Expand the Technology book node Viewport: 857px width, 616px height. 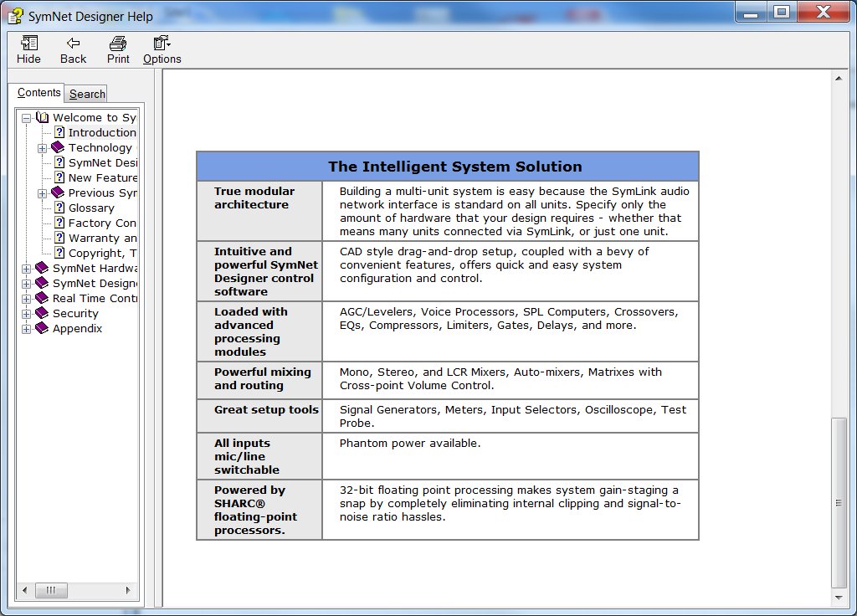tap(42, 148)
